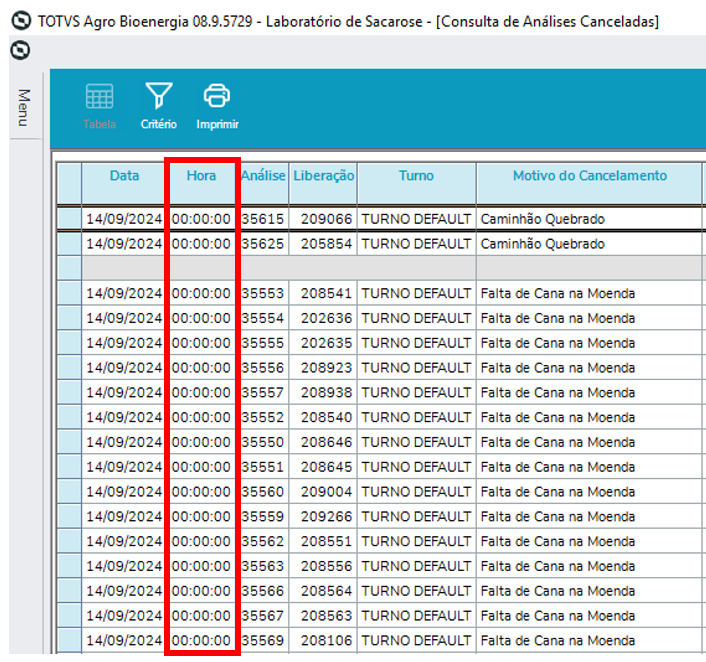Select Análise cell 35553
The image size is (706, 662).
(x=263, y=294)
